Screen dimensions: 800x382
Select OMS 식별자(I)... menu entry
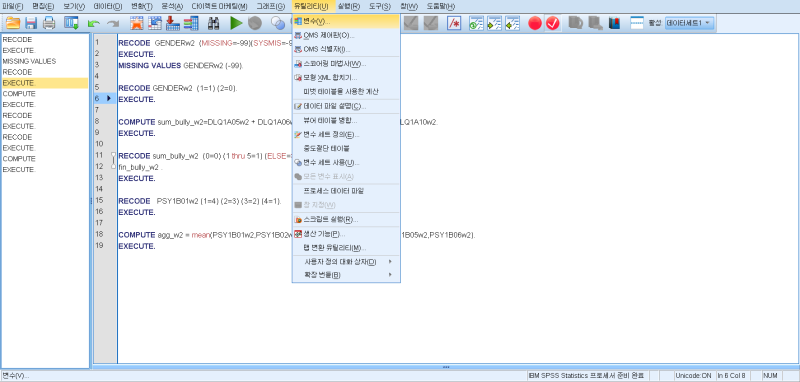346,49
